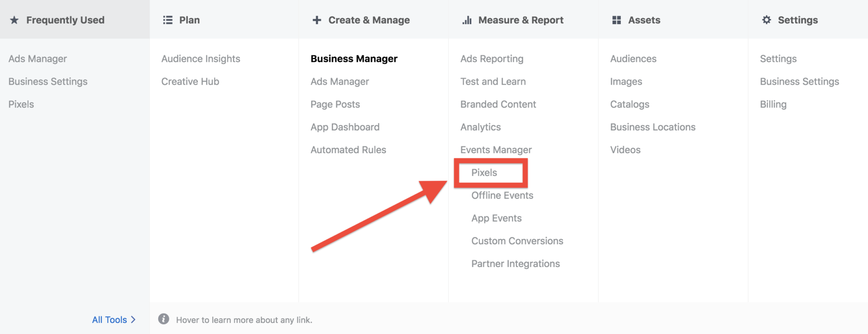The width and height of the screenshot is (868, 334).
Task: Open Creative Hub
Action: click(x=190, y=82)
